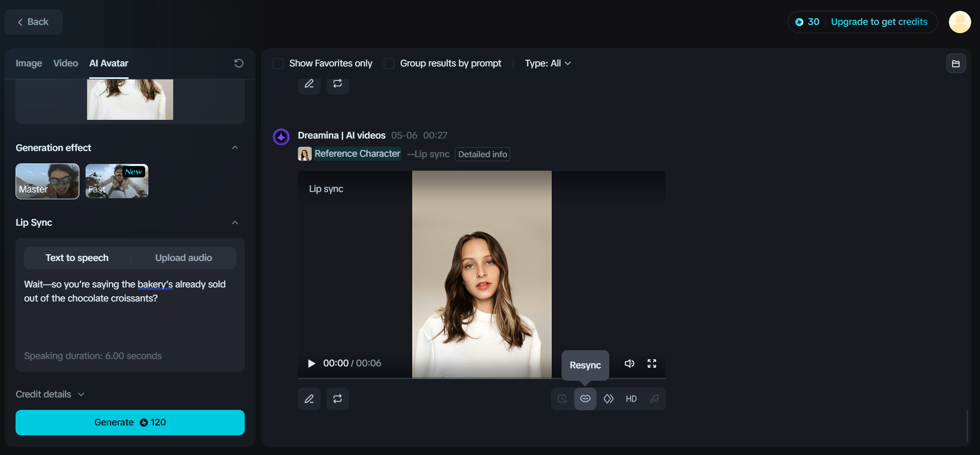980x455 pixels.
Task: Click Upgrade to get credits link
Action: point(879,22)
